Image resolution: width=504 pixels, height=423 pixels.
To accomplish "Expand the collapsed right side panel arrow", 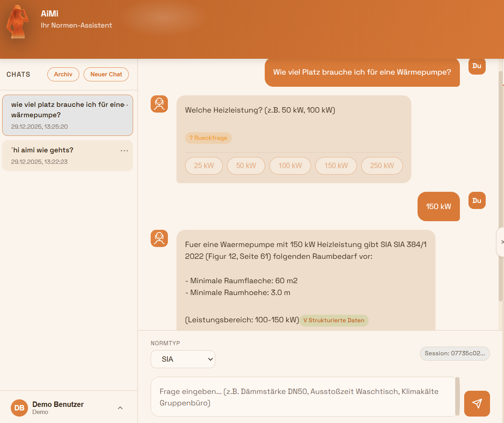I will point(501,242).
